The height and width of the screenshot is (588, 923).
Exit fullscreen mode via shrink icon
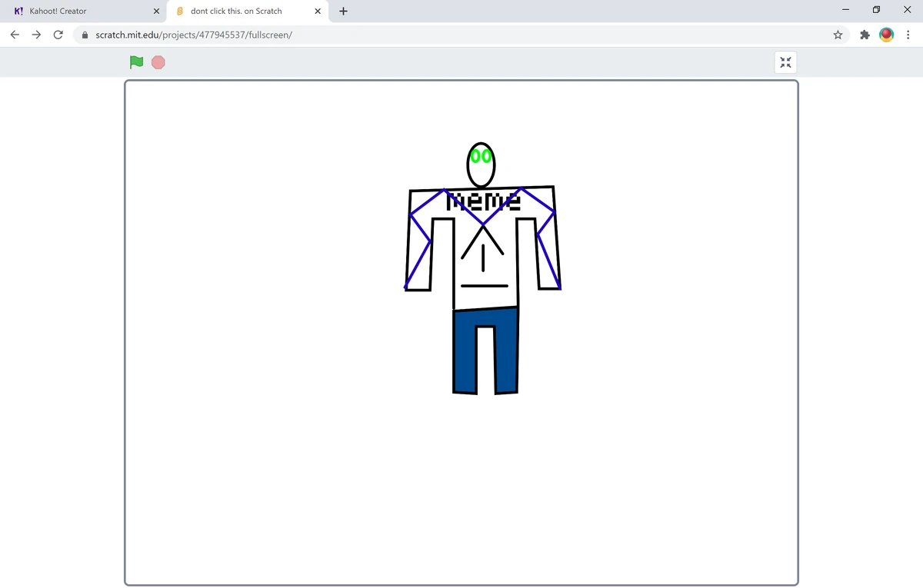click(x=785, y=62)
